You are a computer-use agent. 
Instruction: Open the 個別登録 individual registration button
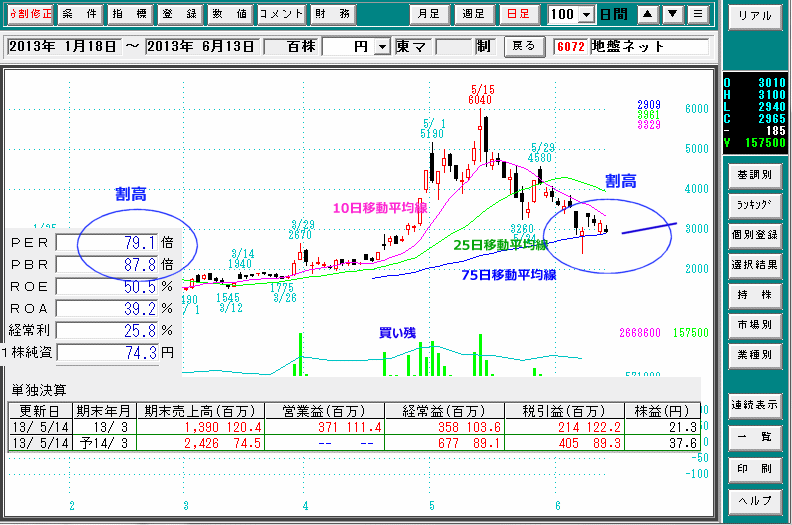click(x=755, y=235)
